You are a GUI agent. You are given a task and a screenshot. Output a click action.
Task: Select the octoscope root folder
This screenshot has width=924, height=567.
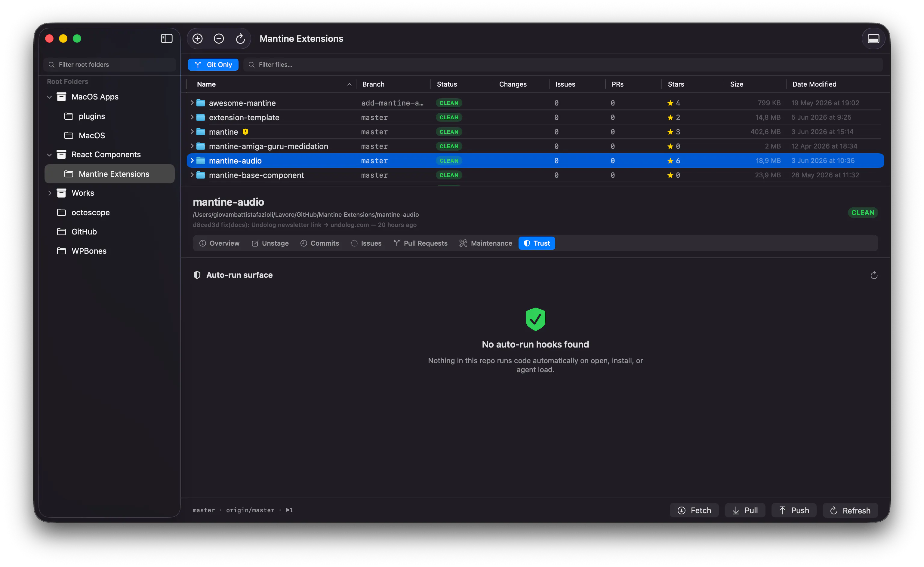pyautogui.click(x=109, y=212)
